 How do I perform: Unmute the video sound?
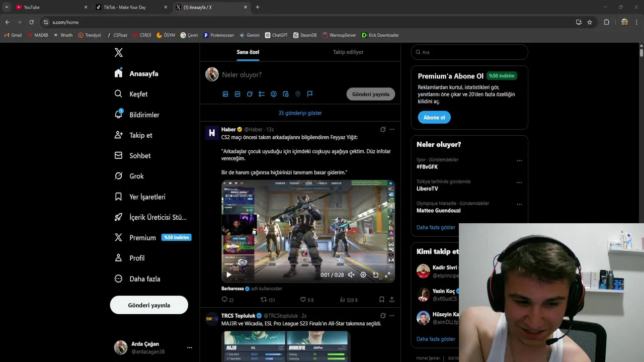click(351, 275)
